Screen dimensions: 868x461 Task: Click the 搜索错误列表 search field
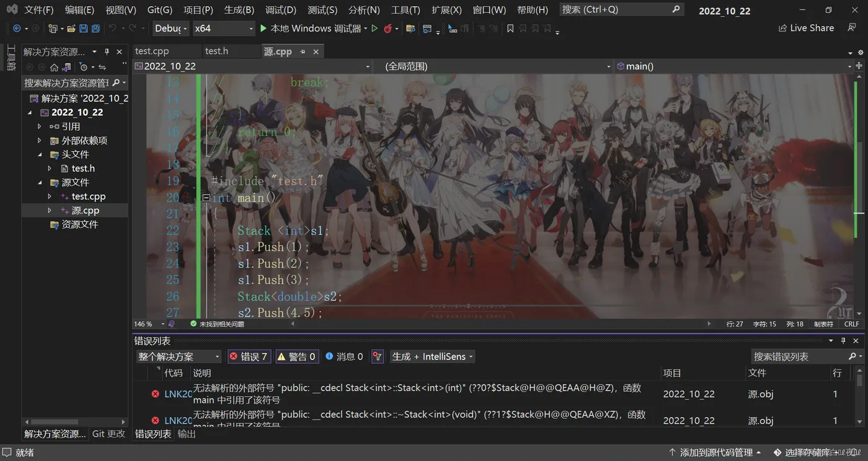coord(807,356)
